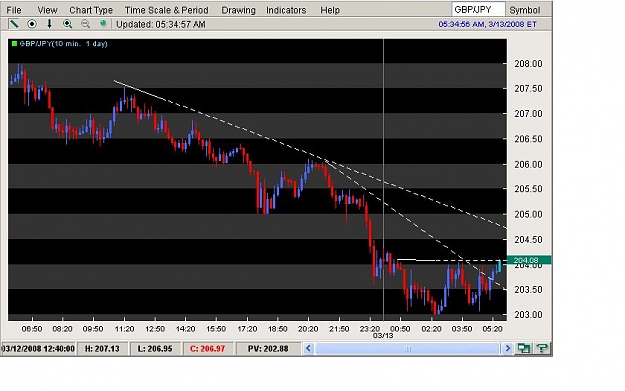
Task: Click the 15:50 time axis label
Action: pyautogui.click(x=216, y=329)
